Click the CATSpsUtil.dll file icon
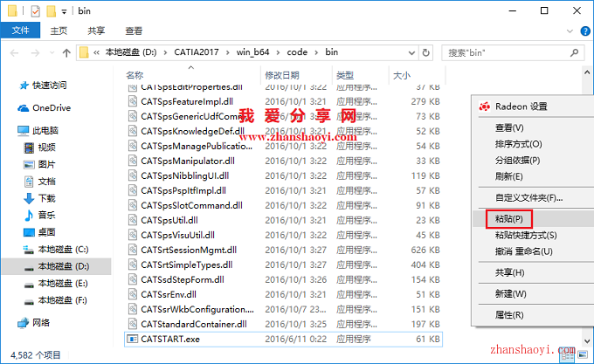Viewport: 594px width, 364px height. (x=132, y=220)
